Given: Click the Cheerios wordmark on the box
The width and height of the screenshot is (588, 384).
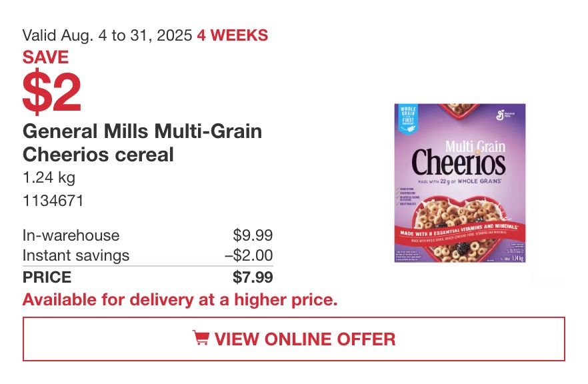Looking at the screenshot, I should (458, 163).
